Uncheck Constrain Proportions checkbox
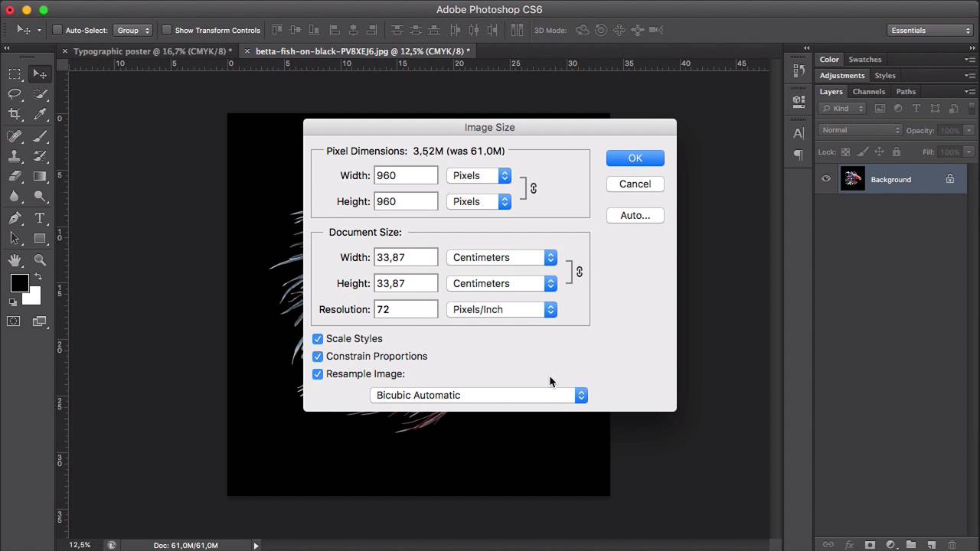Viewport: 980px width, 551px height. click(x=318, y=357)
